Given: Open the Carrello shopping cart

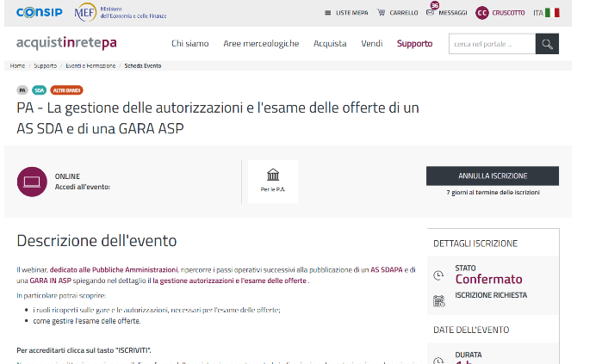Looking at the screenshot, I should [397, 13].
